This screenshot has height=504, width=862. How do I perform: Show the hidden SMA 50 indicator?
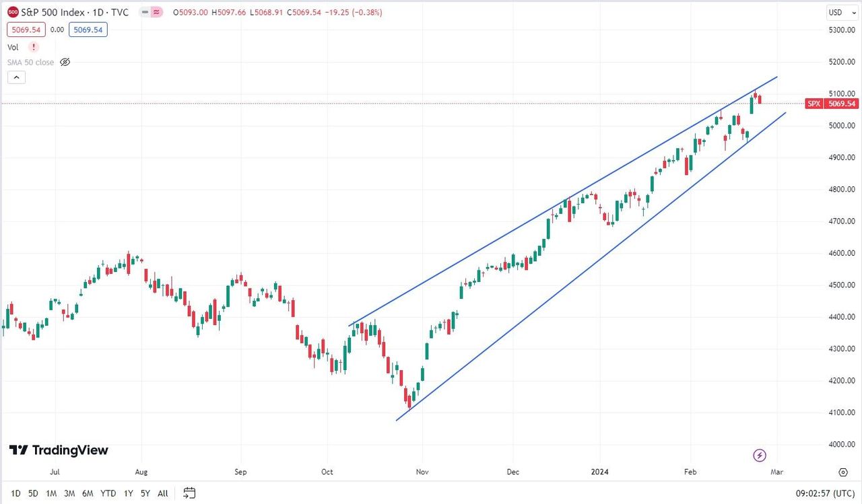(65, 62)
